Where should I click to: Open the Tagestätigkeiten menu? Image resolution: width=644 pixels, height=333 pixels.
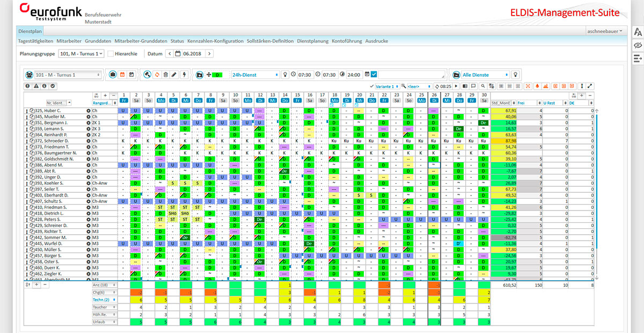pyautogui.click(x=35, y=41)
